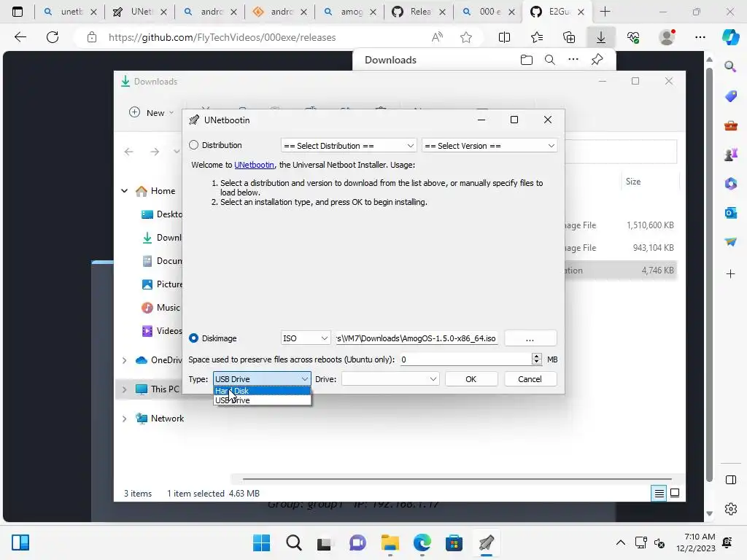The width and height of the screenshot is (747, 560).
Task: Open more options in Edge Downloads panel
Action: [x=573, y=60]
